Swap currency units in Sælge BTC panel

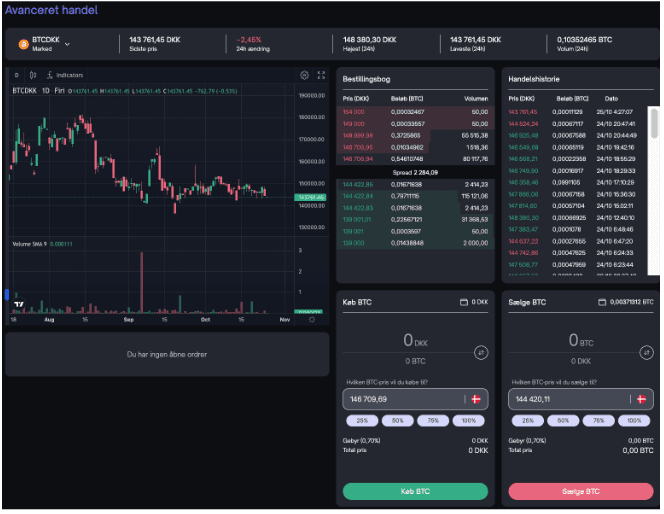click(645, 352)
